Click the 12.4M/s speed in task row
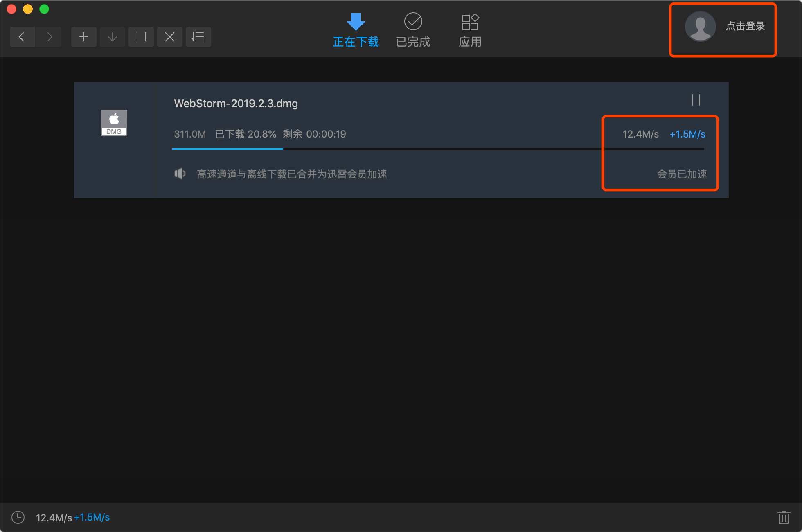 (x=641, y=134)
